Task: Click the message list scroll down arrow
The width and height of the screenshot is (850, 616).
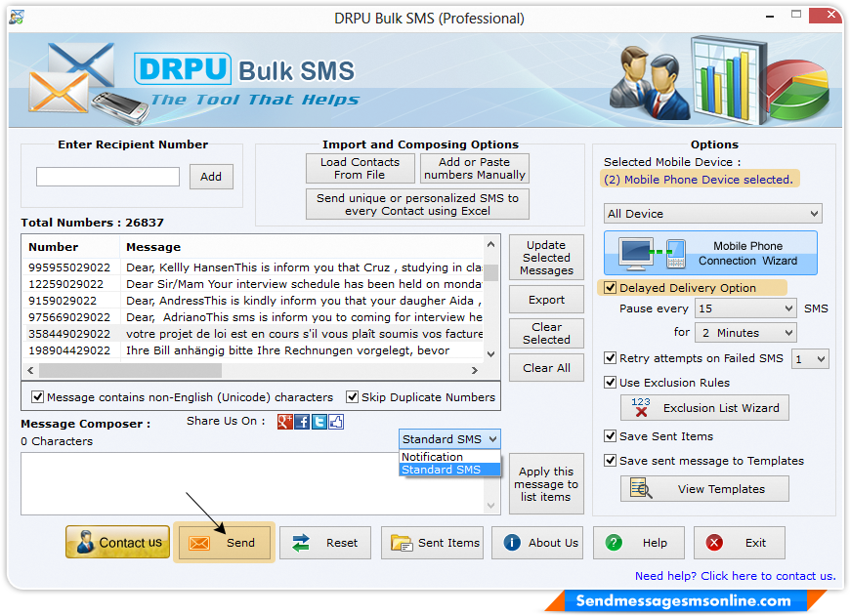Action: 491,354
